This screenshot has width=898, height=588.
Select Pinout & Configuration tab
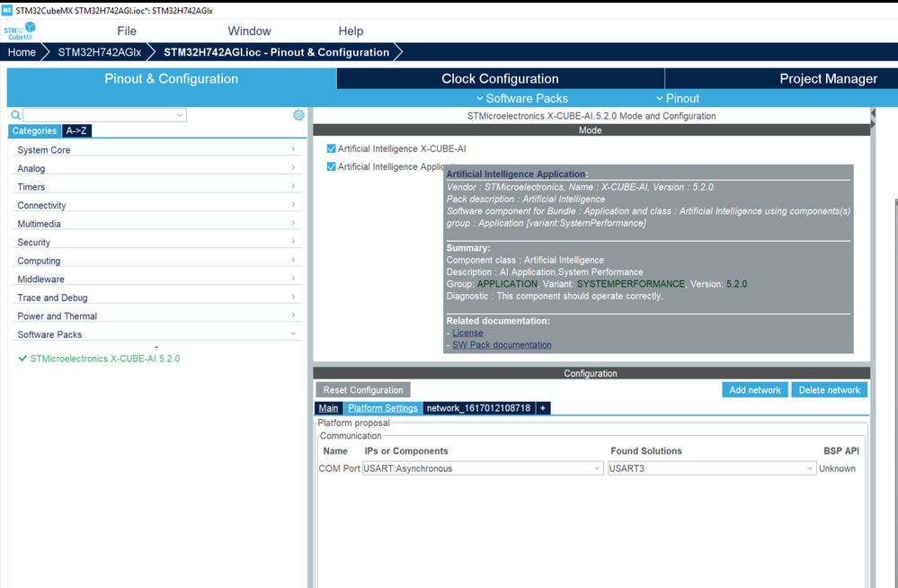tap(171, 78)
